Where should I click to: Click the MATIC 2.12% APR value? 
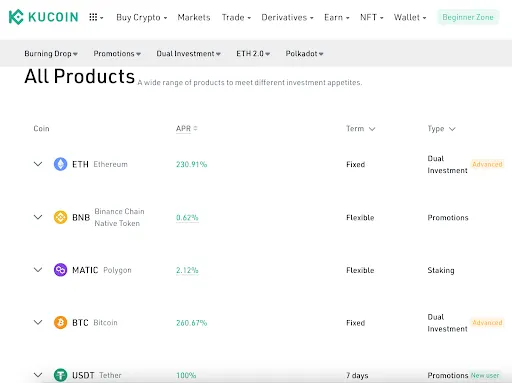(187, 270)
